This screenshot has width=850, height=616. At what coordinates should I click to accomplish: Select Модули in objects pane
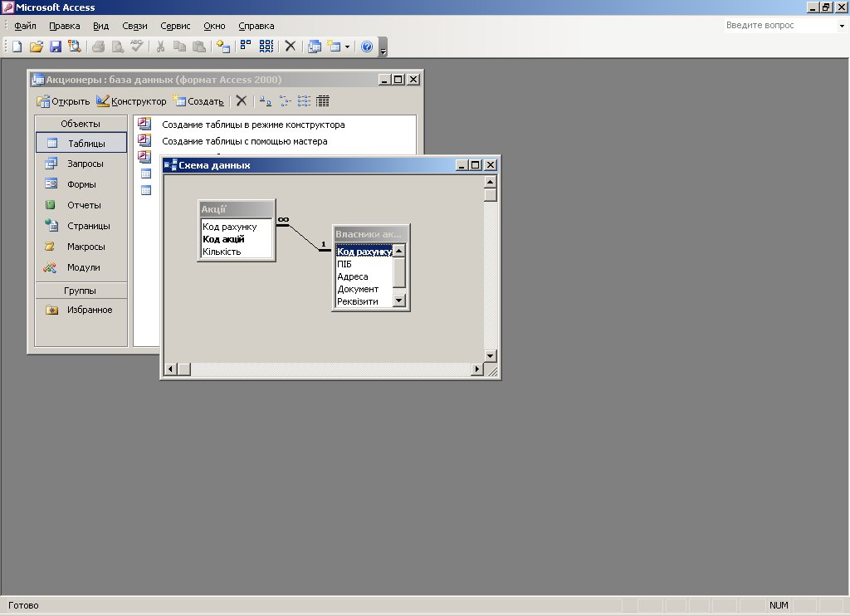(x=81, y=267)
